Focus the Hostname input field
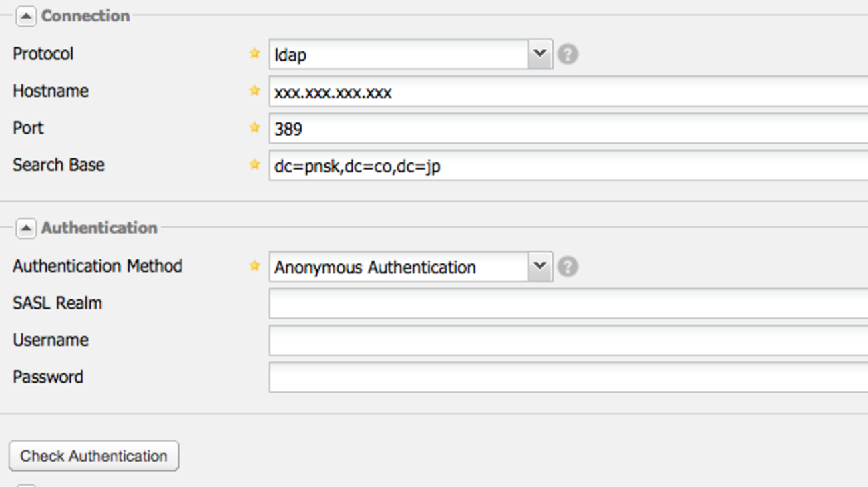 click(x=568, y=92)
